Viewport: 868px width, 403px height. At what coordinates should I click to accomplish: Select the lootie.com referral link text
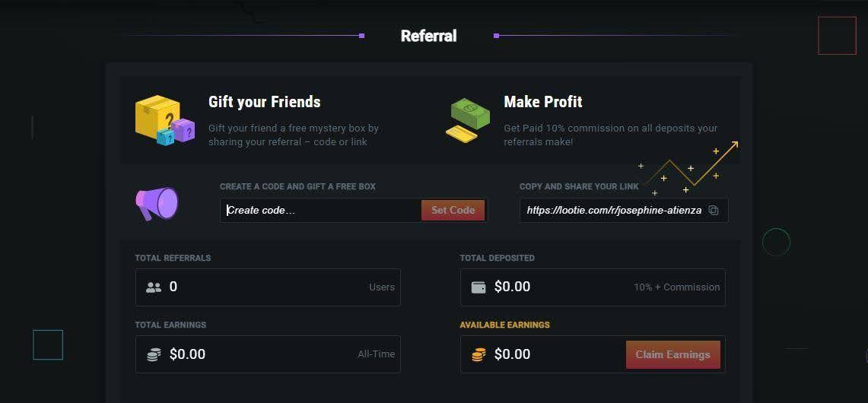613,211
